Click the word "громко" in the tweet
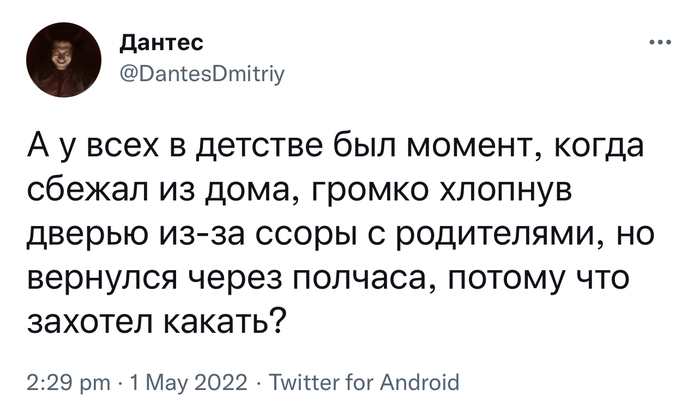The height and width of the screenshot is (414, 700). pos(369,190)
